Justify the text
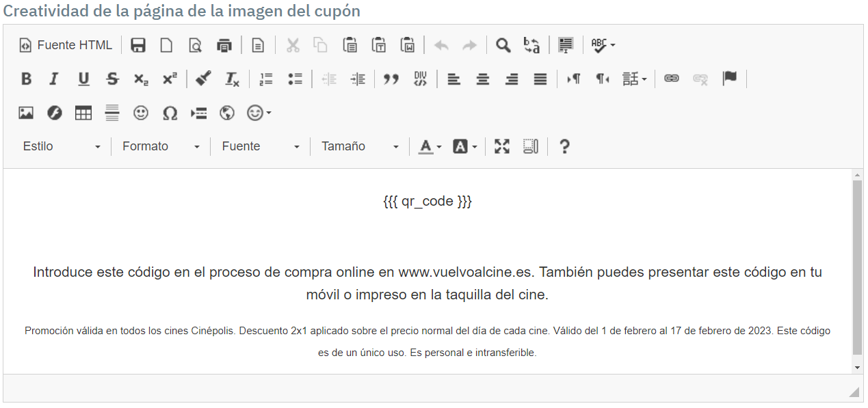The width and height of the screenshot is (868, 408). [540, 79]
